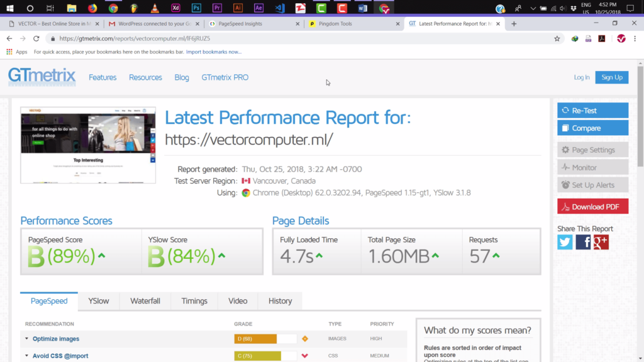Bookmark this page with the star
Image resolution: width=644 pixels, height=362 pixels.
pos(557,38)
